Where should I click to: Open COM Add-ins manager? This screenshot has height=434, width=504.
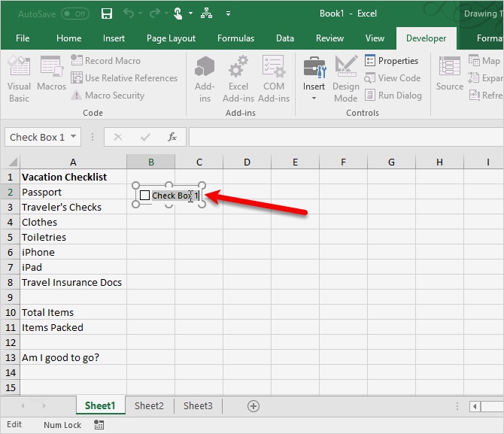(x=274, y=78)
